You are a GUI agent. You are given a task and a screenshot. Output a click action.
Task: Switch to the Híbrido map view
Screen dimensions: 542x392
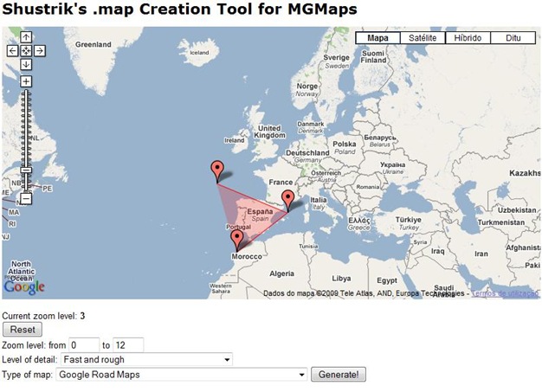click(x=468, y=38)
